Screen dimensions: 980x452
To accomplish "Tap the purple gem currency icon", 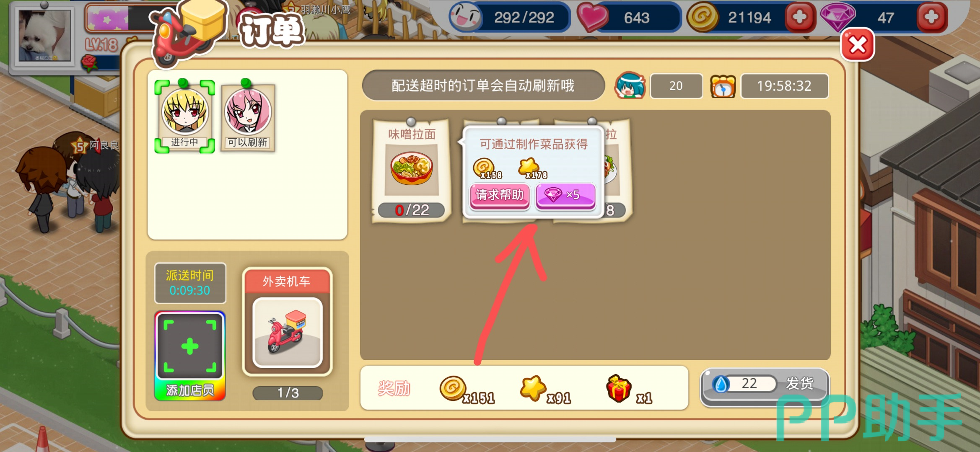I will [x=837, y=17].
